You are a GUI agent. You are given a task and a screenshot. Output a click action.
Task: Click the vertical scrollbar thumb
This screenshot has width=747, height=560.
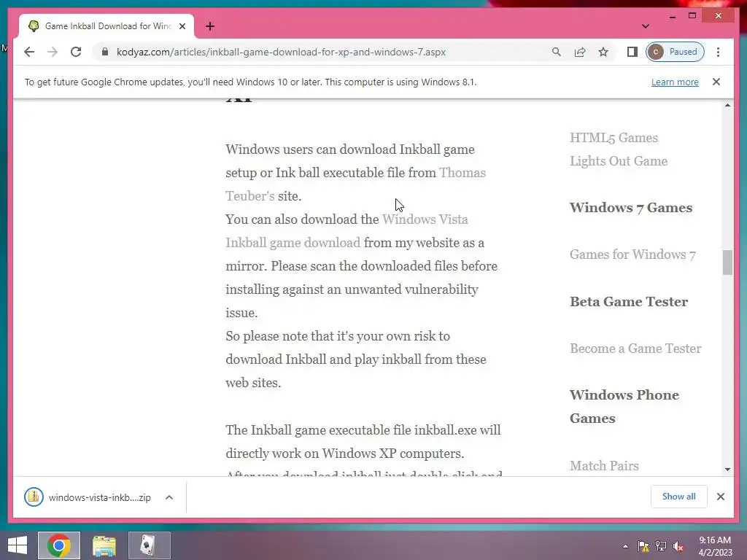(x=727, y=262)
